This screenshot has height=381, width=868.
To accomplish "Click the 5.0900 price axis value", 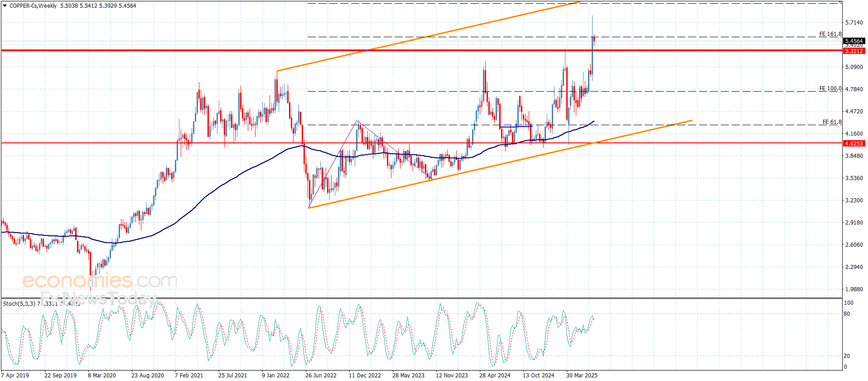I will (854, 67).
